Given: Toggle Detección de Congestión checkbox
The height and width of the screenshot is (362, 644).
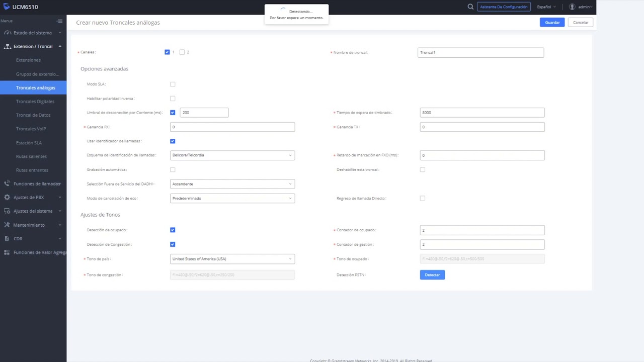Looking at the screenshot, I should 173,244.
